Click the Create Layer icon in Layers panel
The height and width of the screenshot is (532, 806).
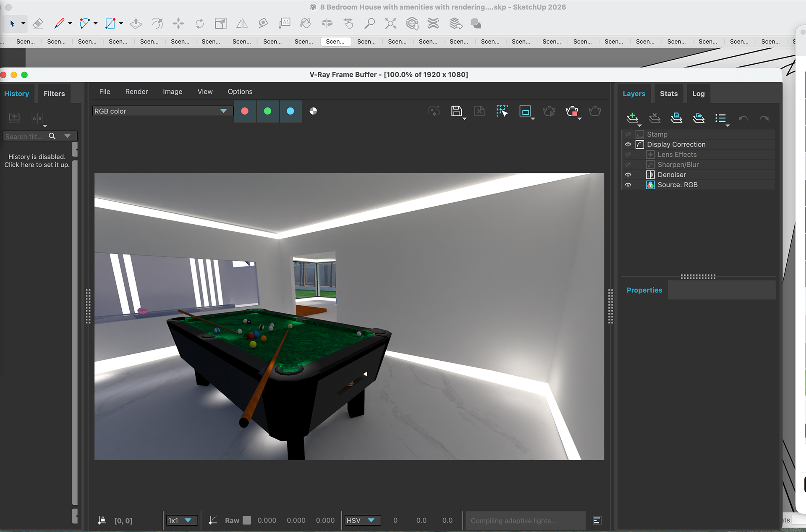point(632,118)
